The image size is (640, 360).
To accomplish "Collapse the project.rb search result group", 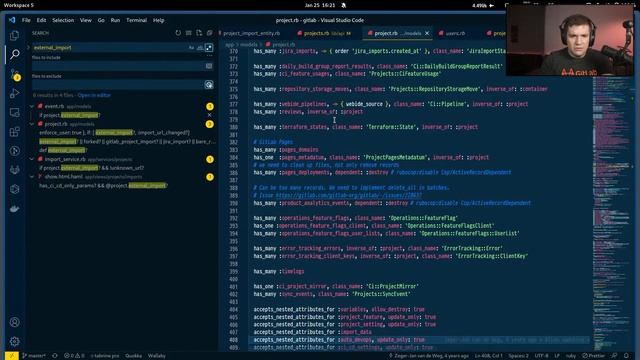I will [32, 124].
